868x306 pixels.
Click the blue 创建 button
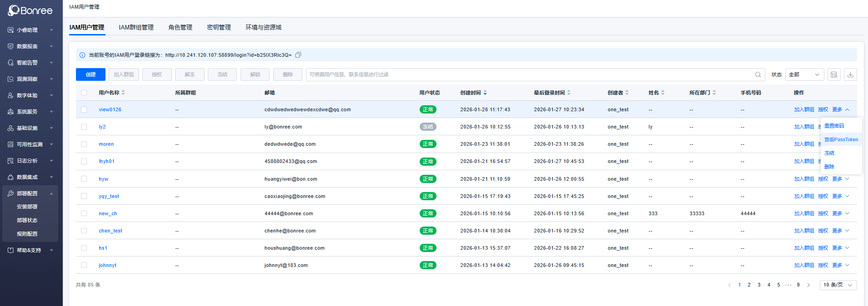[90, 74]
